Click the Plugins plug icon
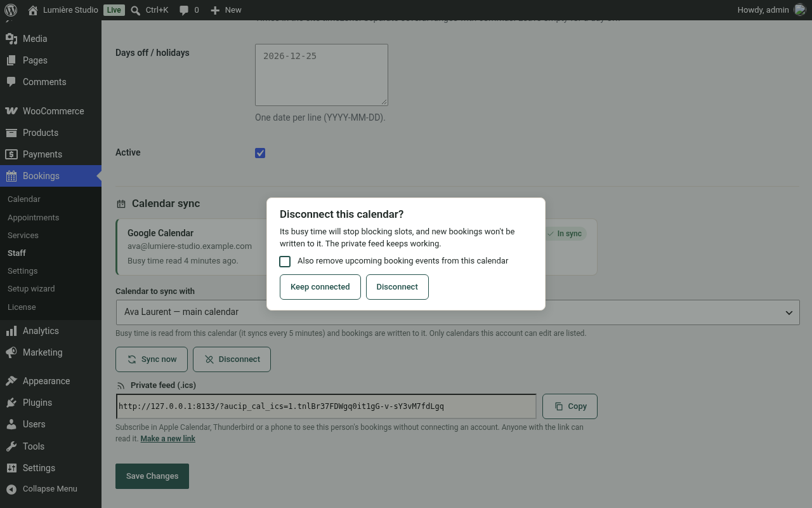The height and width of the screenshot is (508, 812). [11, 403]
